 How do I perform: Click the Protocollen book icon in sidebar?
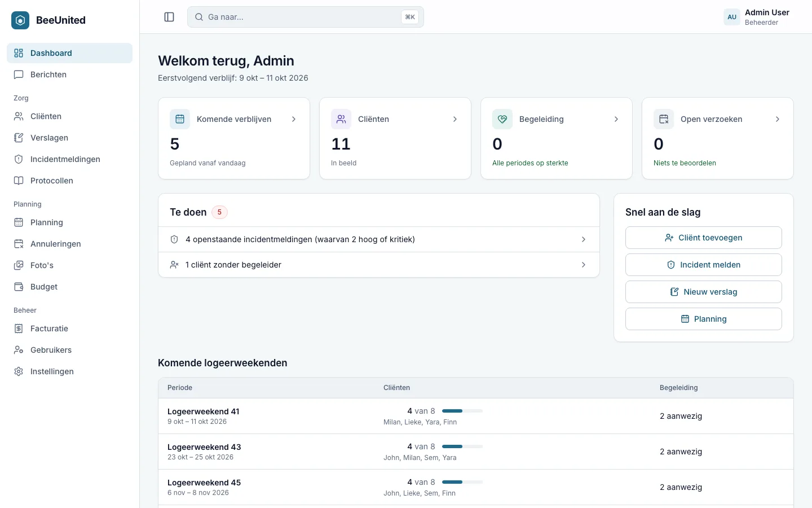pos(19,181)
